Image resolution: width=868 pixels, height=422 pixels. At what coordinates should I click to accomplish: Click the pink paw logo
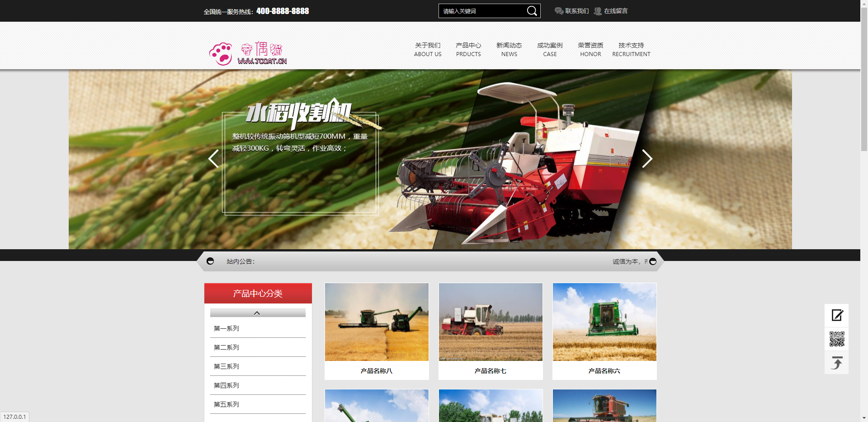click(x=221, y=54)
